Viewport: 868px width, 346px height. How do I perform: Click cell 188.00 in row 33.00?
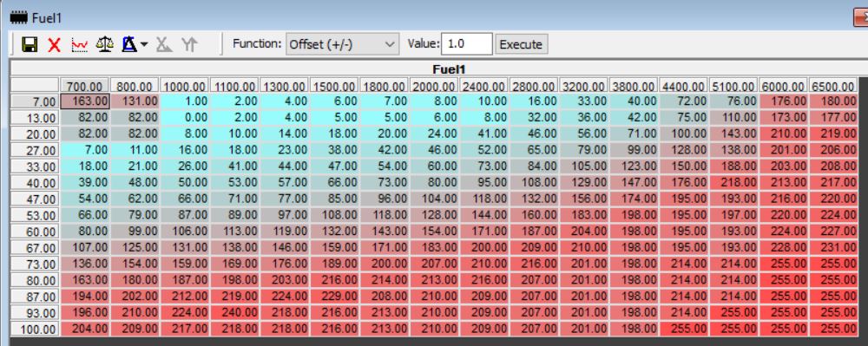pos(733,166)
